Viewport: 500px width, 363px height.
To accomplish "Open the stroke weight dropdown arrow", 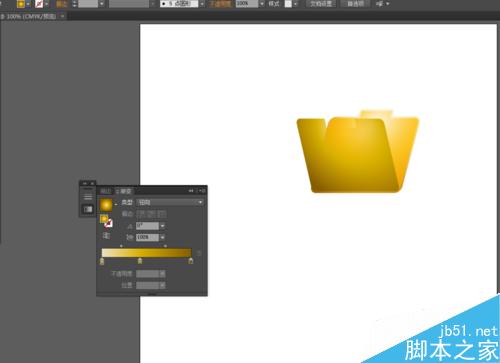I will coord(102,4).
